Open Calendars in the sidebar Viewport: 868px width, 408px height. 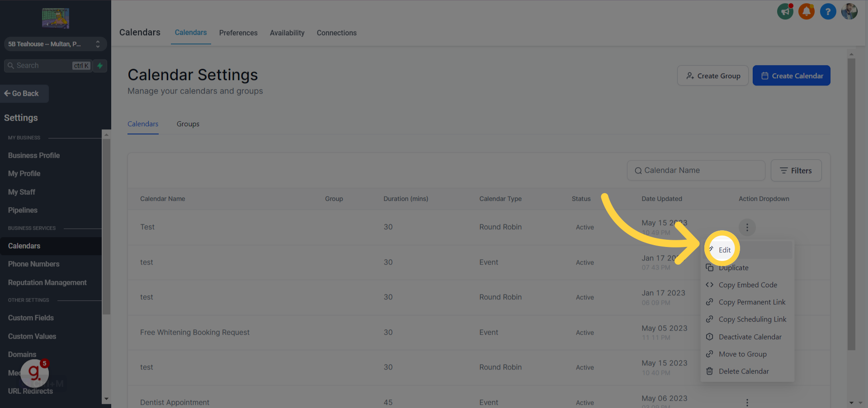tap(51, 246)
